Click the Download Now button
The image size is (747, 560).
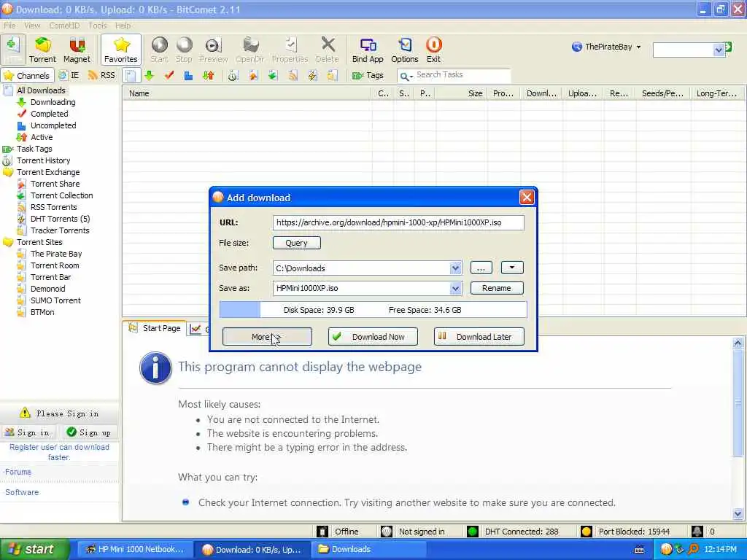pyautogui.click(x=373, y=337)
